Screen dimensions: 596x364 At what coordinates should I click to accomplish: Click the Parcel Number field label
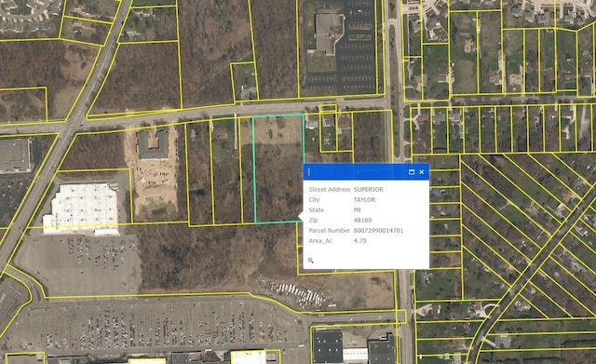pos(329,230)
